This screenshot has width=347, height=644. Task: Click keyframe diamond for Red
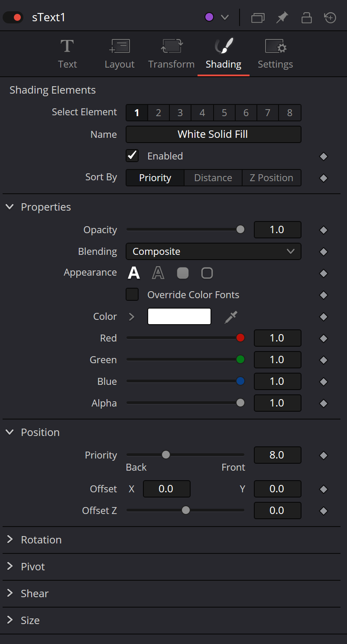(323, 338)
